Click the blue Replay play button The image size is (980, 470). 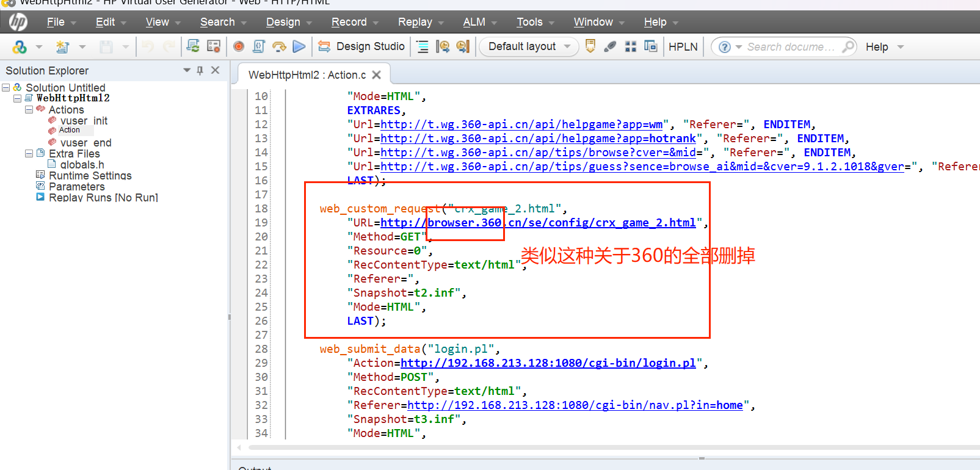tap(299, 46)
